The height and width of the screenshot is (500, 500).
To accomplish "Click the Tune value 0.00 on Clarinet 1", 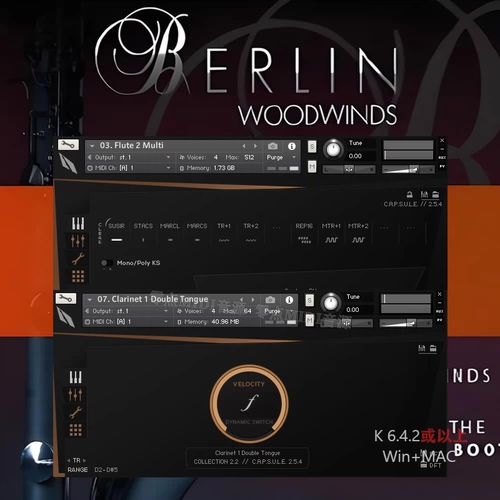I will pos(352,310).
